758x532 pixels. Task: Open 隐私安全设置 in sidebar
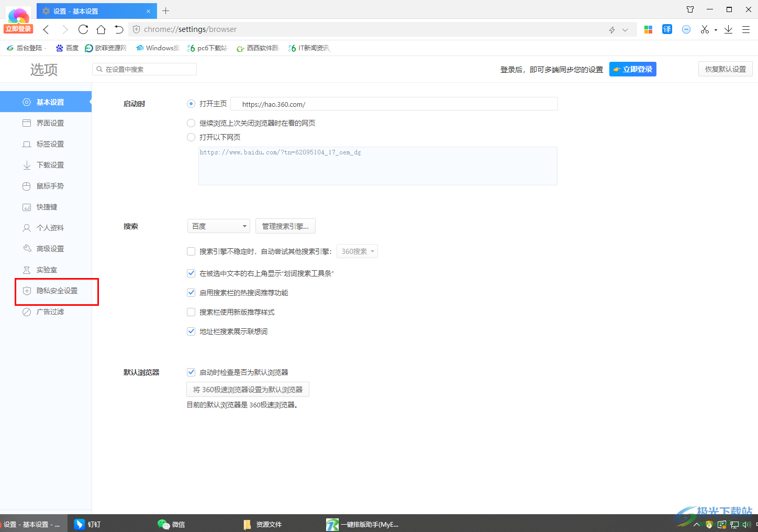point(46,291)
